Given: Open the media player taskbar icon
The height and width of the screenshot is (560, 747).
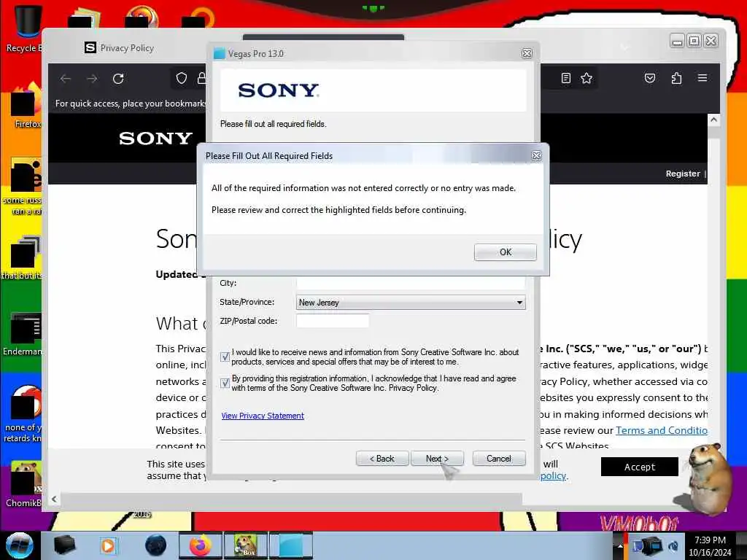Looking at the screenshot, I should [x=108, y=545].
